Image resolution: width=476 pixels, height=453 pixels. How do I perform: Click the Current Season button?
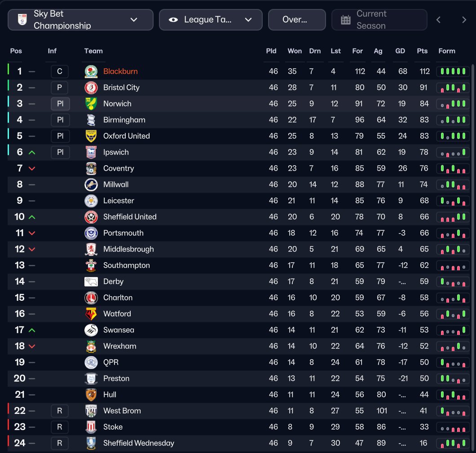379,20
